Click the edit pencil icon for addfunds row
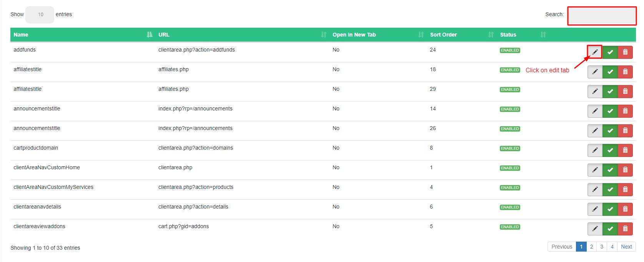The height and width of the screenshot is (262, 644). [x=595, y=52]
